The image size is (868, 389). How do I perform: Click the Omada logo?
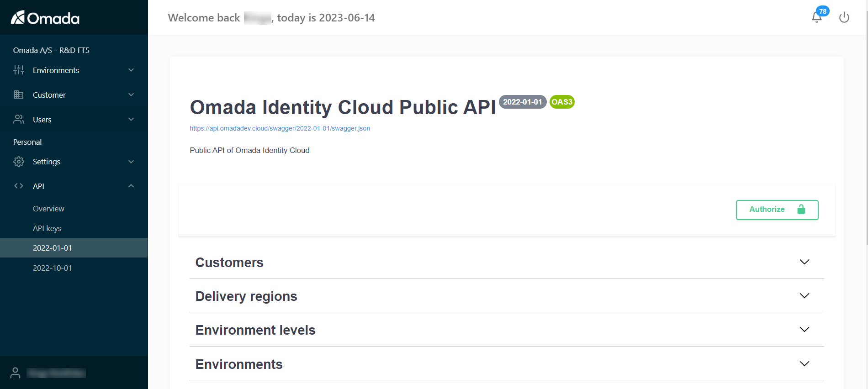(45, 18)
